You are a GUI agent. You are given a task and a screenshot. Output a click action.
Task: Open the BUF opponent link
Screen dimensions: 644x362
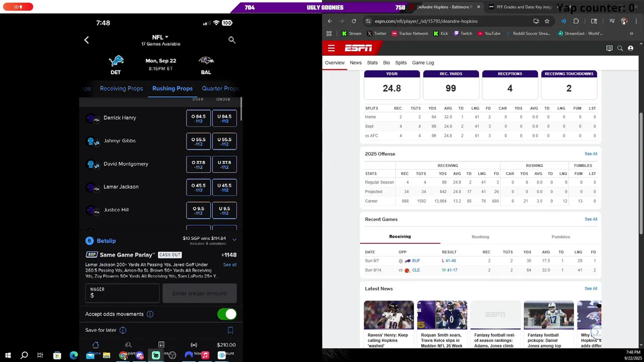(x=416, y=261)
